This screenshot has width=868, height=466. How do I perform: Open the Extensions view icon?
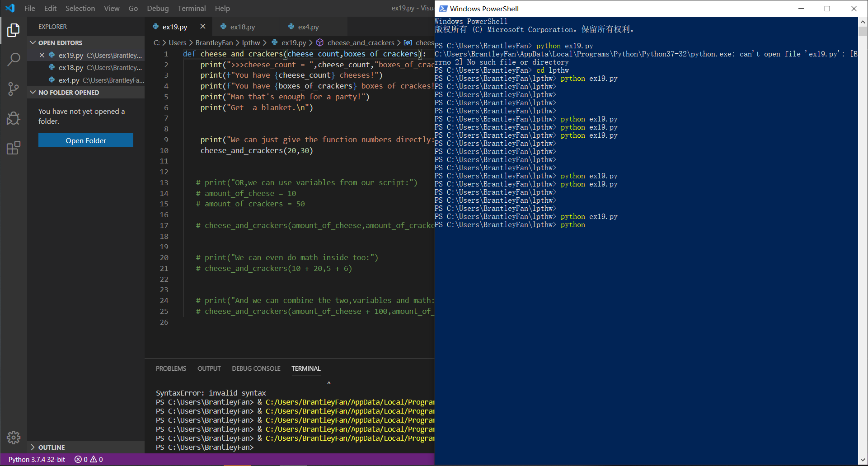click(x=14, y=148)
